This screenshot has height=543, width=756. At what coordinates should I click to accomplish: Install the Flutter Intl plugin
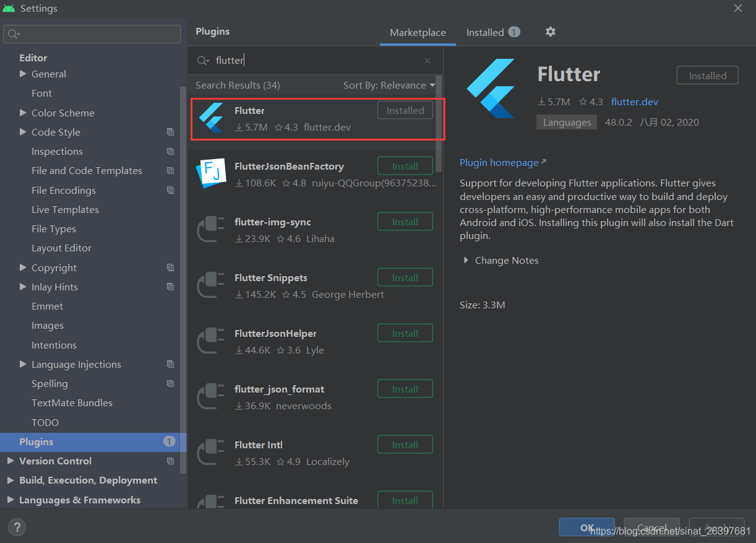tap(405, 445)
